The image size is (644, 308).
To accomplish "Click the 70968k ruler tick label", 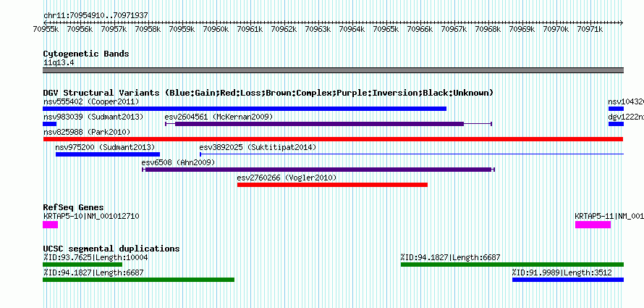I will [x=488, y=29].
